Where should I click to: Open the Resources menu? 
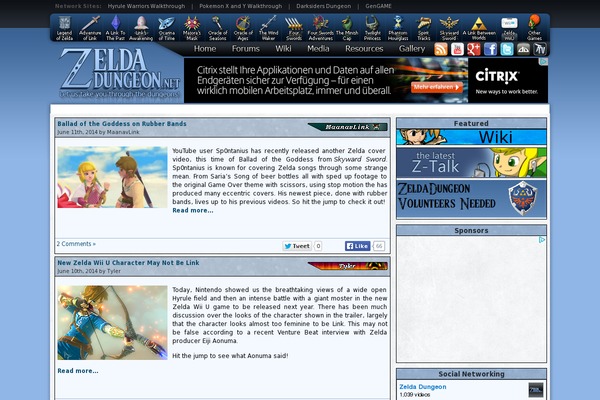point(364,49)
